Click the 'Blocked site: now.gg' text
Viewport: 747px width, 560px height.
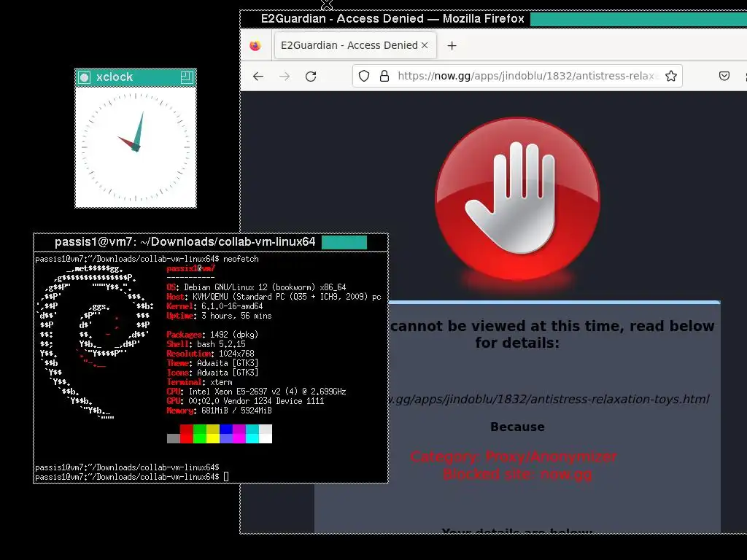[517, 474]
